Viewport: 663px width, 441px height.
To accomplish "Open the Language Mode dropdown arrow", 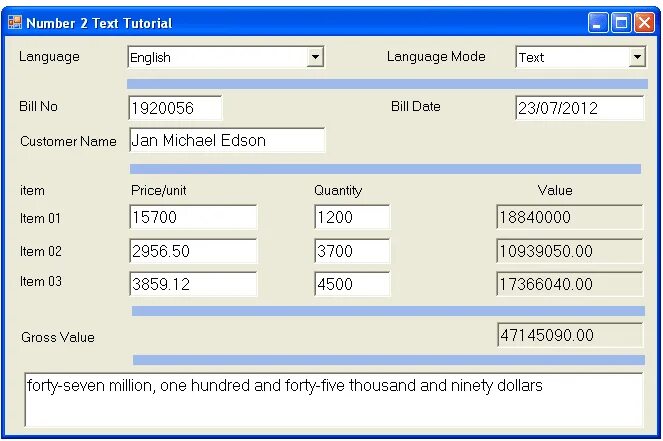I will click(x=637, y=57).
